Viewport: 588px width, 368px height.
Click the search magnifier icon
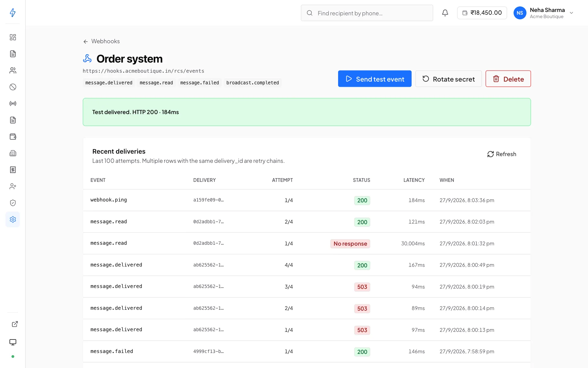click(310, 13)
